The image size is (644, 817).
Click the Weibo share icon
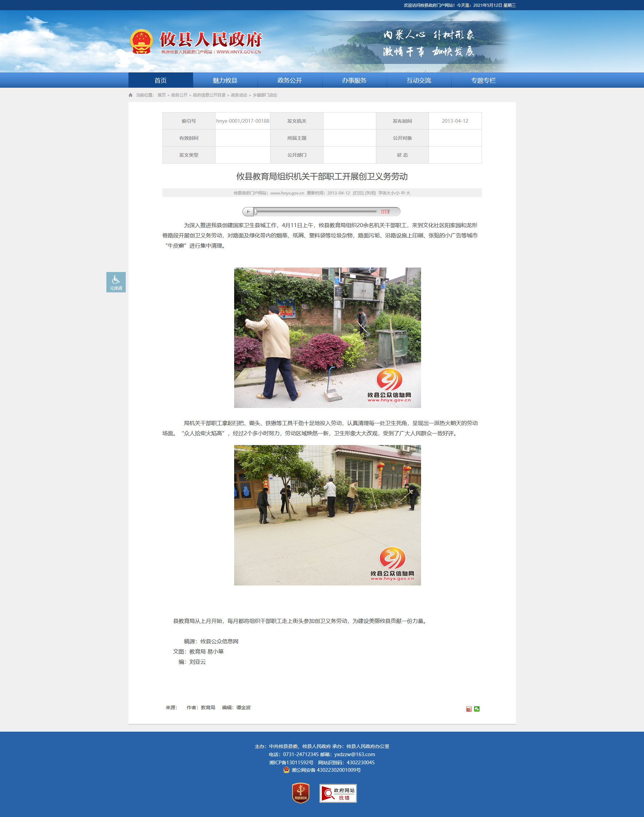(x=469, y=709)
